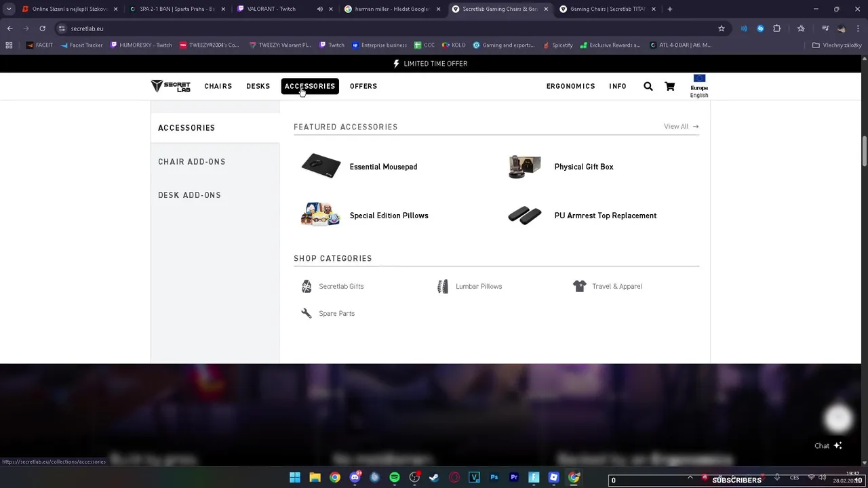Open the INFO menu
This screenshot has width=868, height=488.
618,86
